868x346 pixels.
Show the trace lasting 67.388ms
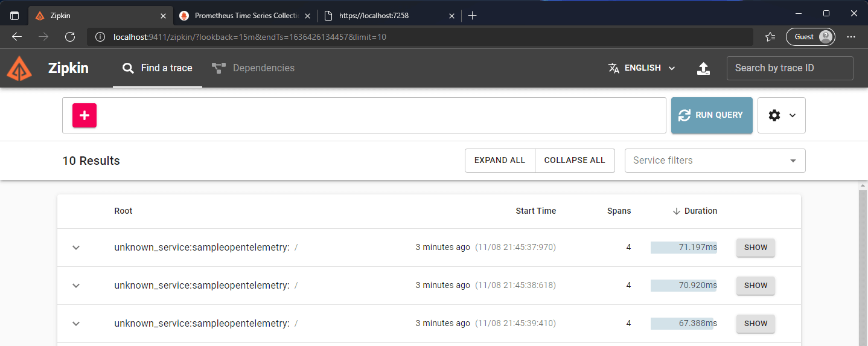[756, 324]
